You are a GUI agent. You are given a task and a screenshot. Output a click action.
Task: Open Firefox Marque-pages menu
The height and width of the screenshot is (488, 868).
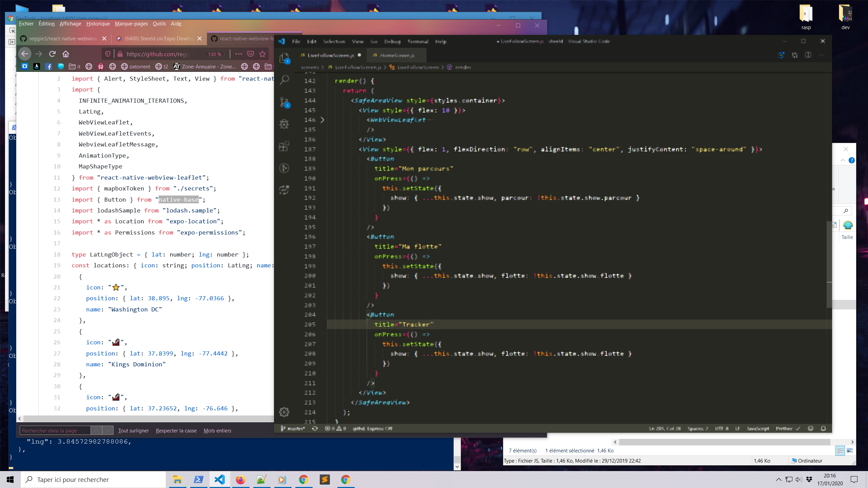[131, 23]
